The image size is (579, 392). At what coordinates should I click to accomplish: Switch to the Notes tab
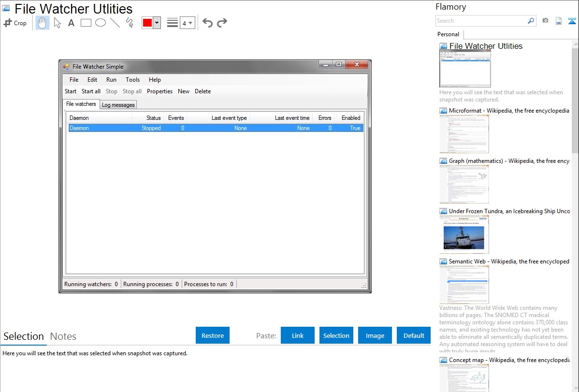[x=63, y=336]
